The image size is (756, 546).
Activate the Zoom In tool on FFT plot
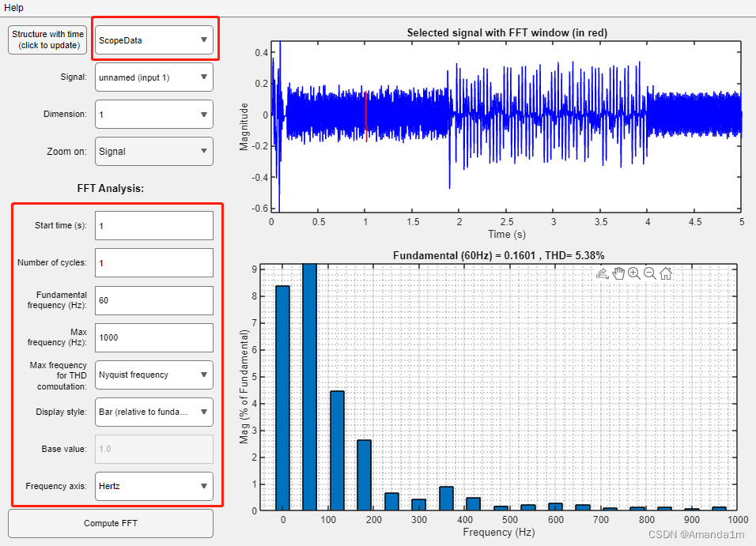634,273
